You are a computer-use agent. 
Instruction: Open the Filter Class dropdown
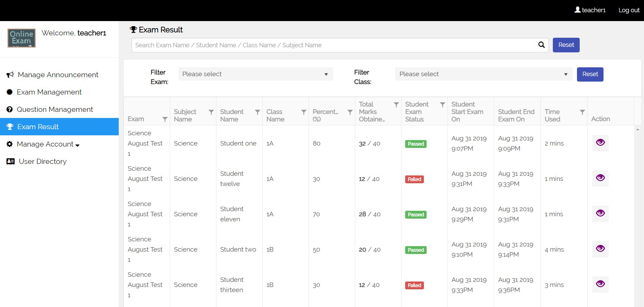click(x=483, y=74)
